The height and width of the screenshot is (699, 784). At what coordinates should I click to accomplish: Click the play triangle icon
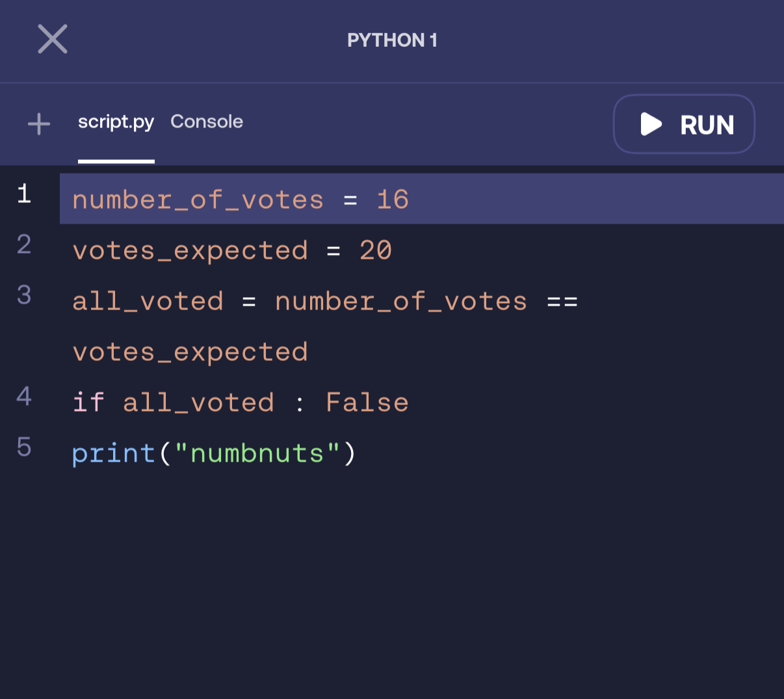651,124
